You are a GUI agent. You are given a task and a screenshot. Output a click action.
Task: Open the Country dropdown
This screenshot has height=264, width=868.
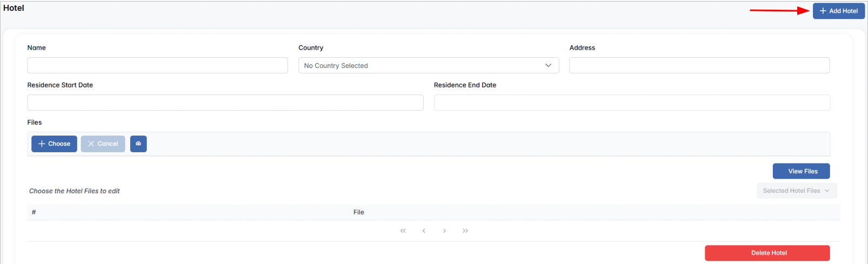[x=428, y=65]
